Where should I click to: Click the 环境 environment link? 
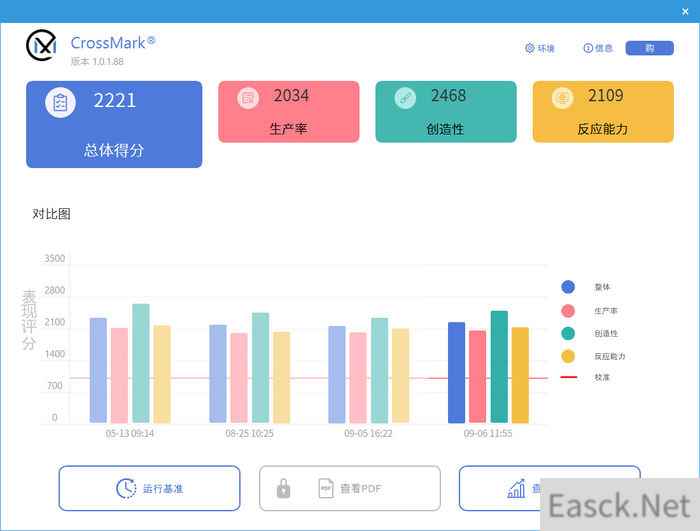(x=546, y=48)
